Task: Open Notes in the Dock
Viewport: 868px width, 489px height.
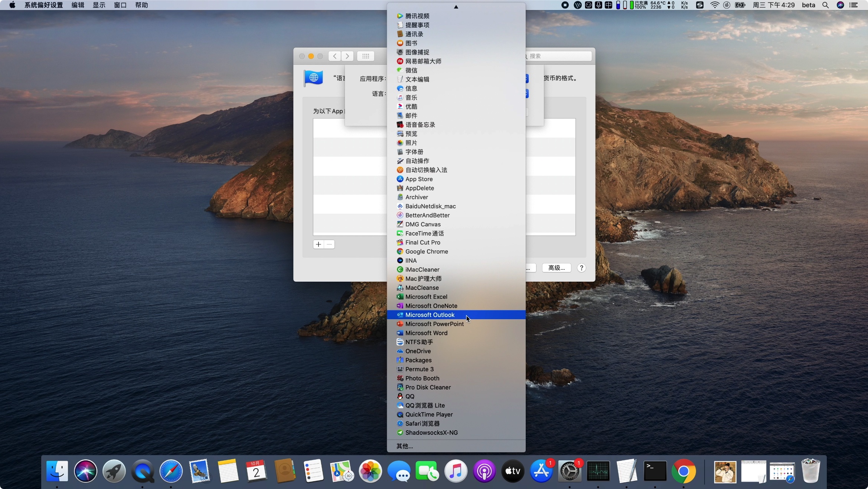Action: pyautogui.click(x=228, y=471)
